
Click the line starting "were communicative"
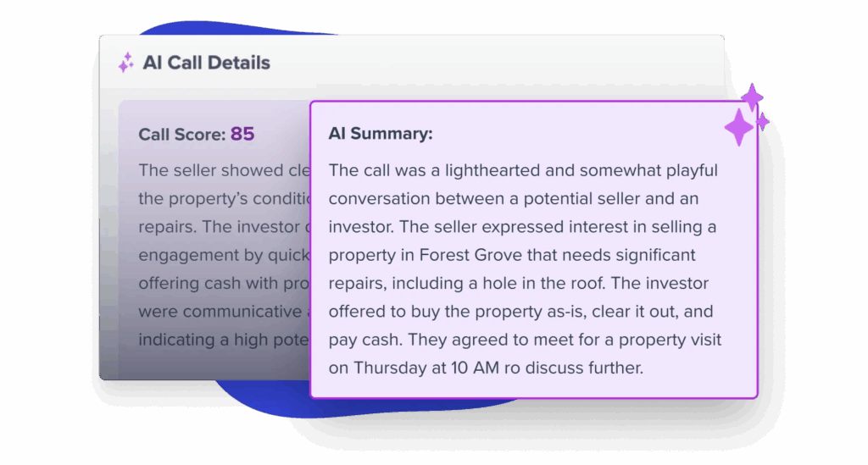coord(220,312)
